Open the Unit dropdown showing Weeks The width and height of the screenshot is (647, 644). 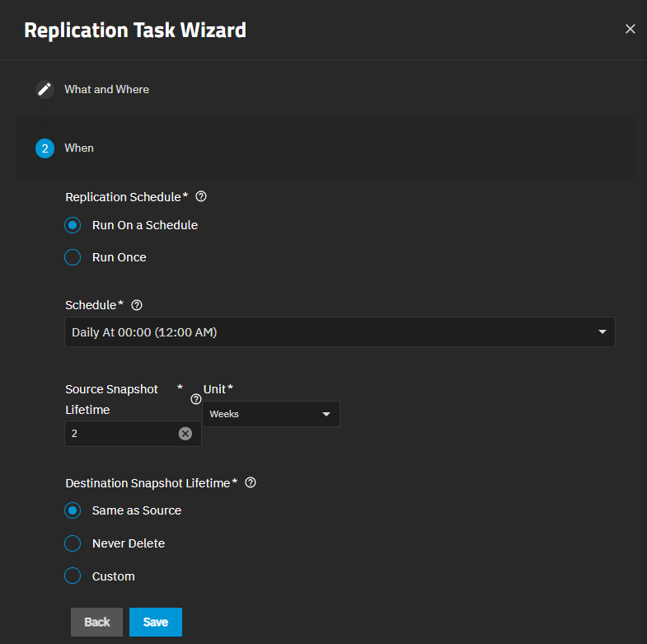pyautogui.click(x=271, y=414)
